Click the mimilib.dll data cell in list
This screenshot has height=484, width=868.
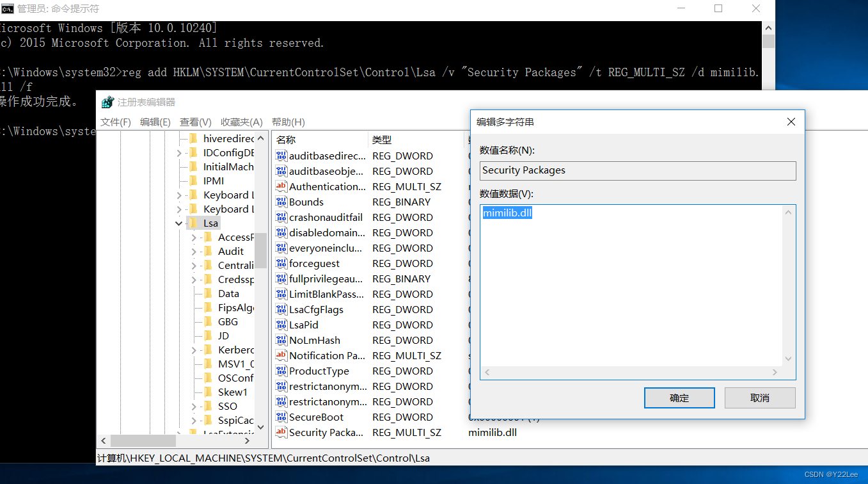coord(493,432)
